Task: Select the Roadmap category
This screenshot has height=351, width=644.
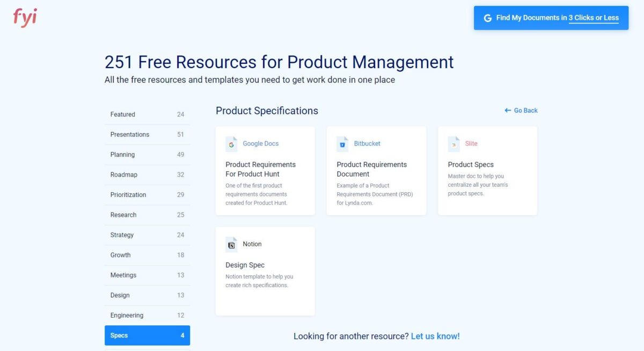Action: click(147, 175)
